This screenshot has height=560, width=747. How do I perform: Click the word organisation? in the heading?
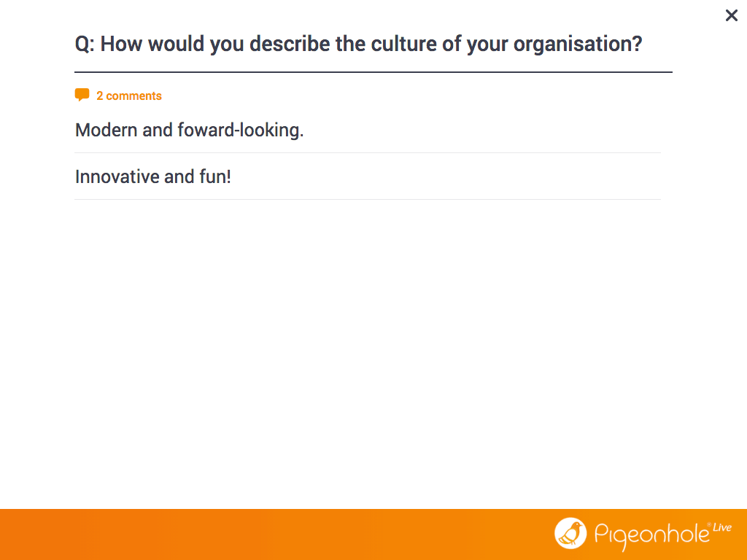point(578,44)
